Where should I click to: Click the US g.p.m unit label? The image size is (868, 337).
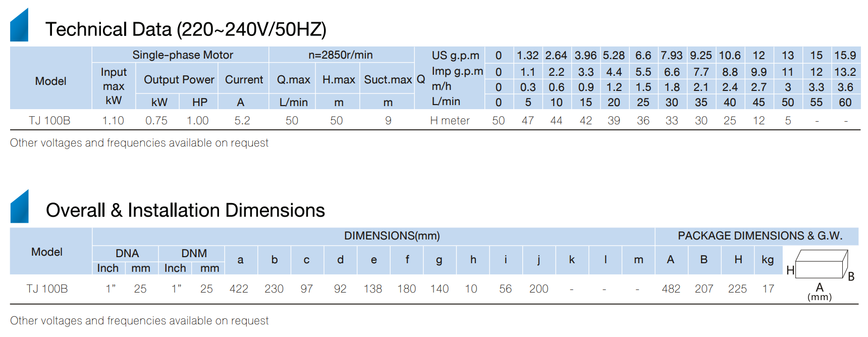(x=455, y=56)
